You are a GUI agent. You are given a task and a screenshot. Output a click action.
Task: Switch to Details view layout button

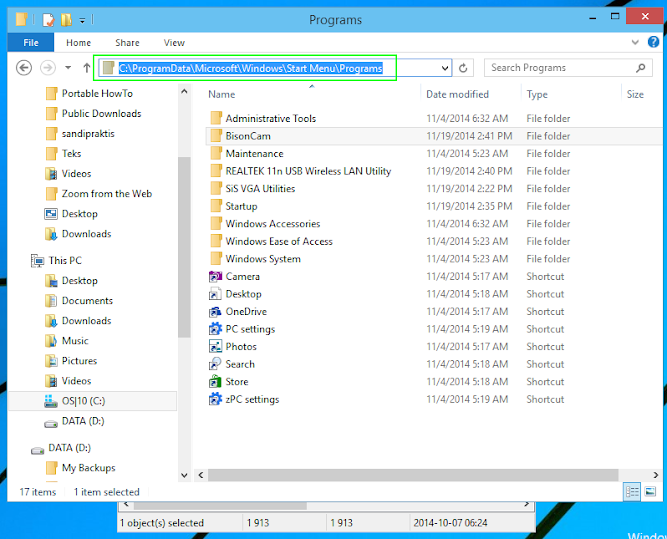click(632, 492)
